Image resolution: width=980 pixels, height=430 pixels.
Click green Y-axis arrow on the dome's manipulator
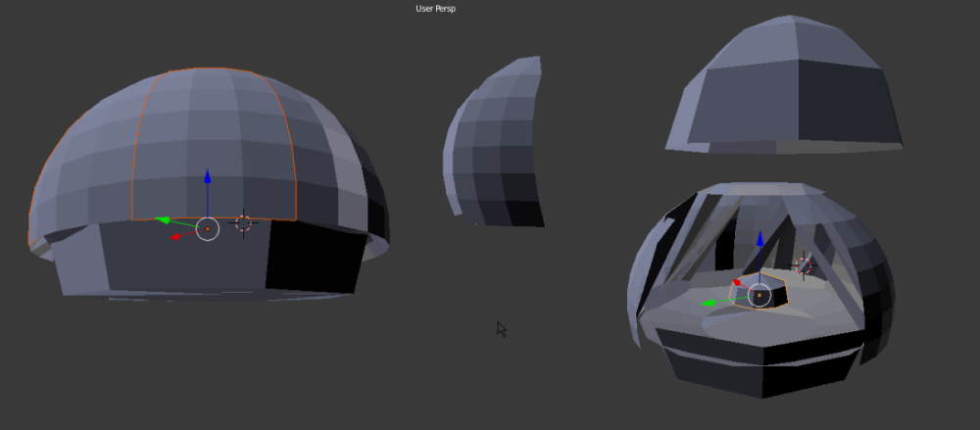(x=162, y=219)
